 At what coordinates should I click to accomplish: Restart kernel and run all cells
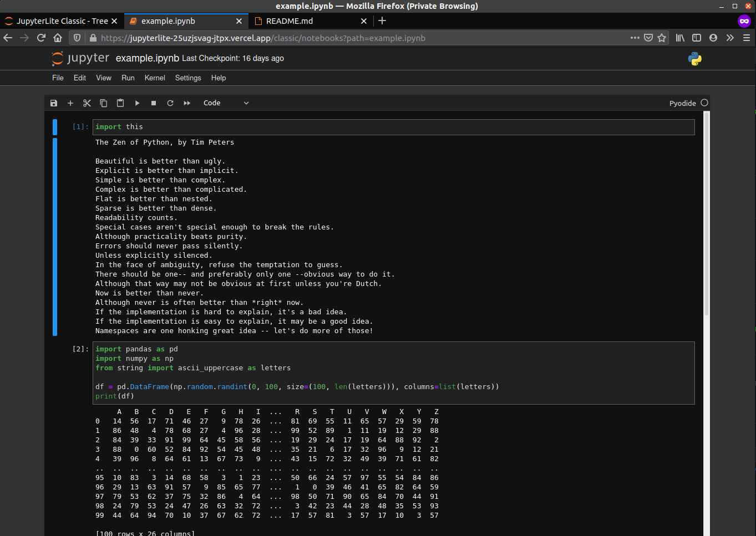pos(187,103)
